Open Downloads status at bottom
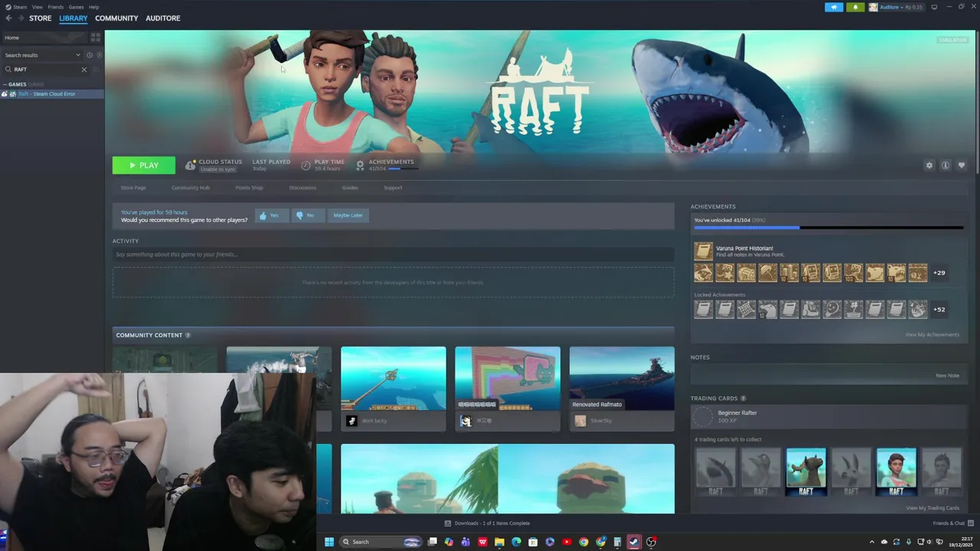This screenshot has width=980, height=551. pos(488,523)
